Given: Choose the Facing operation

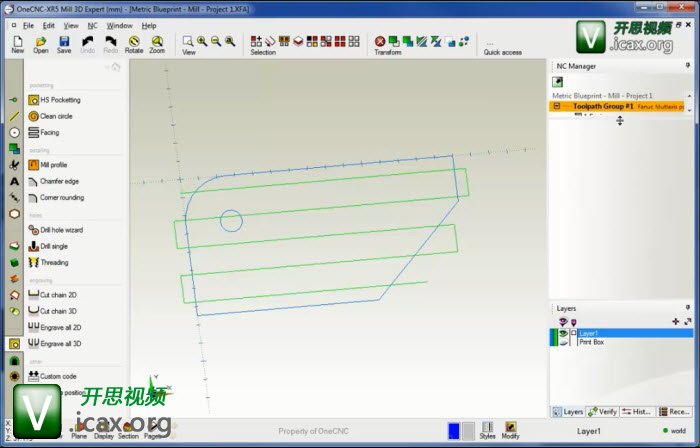Looking at the screenshot, I should (50, 132).
